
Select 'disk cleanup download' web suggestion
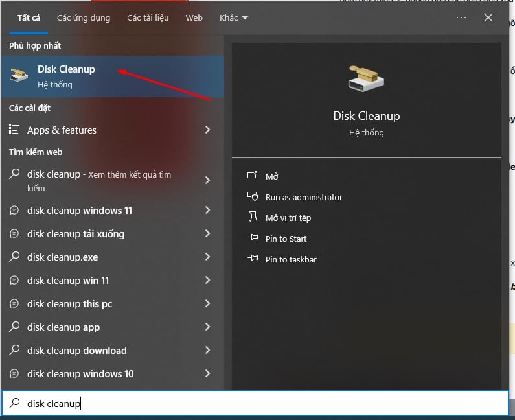77,351
